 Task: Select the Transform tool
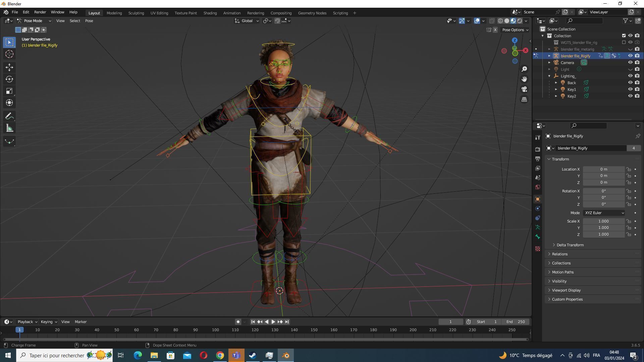pyautogui.click(x=9, y=103)
